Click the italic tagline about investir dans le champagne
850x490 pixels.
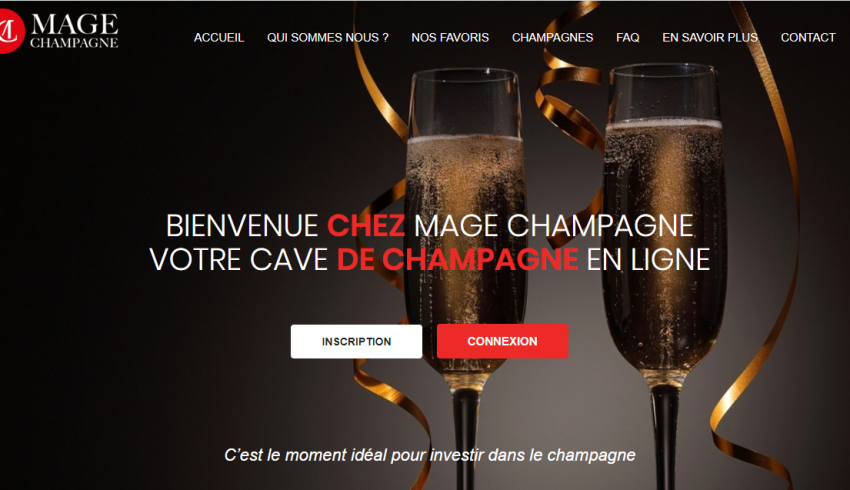(x=430, y=455)
